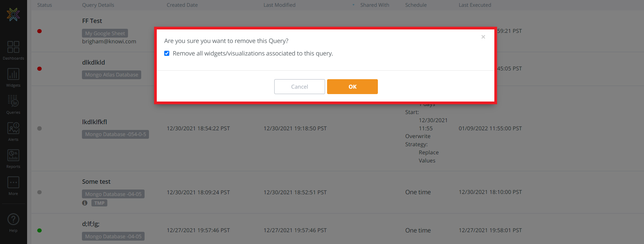Open the Alerts sidebar icon
Viewport: 644px width, 244px height.
(13, 129)
